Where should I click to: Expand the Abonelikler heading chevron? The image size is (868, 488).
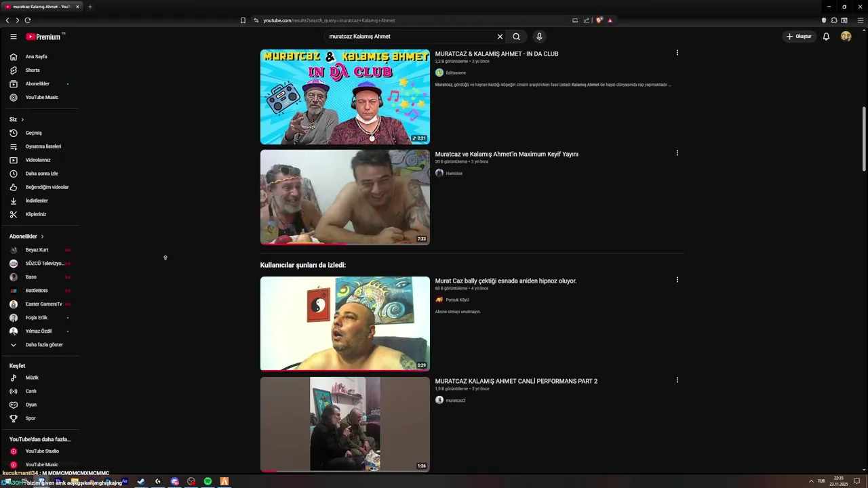pyautogui.click(x=42, y=237)
